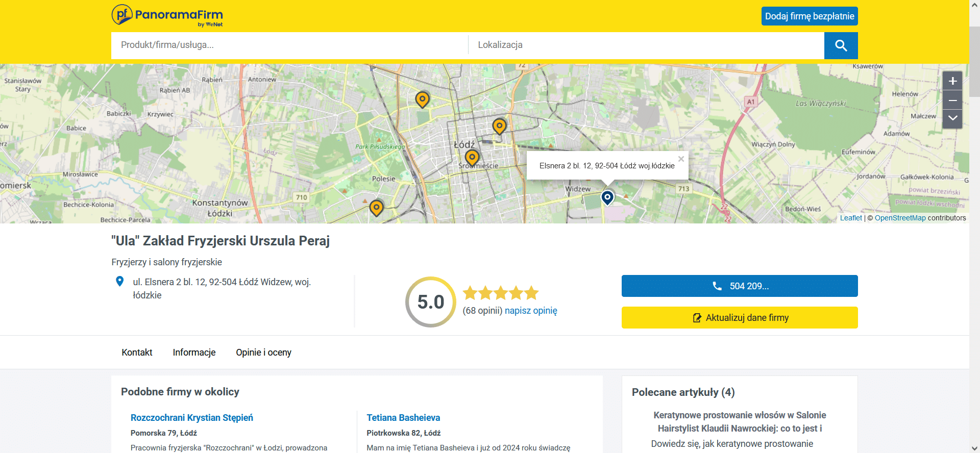The image size is (980, 453).
Task: Select the dark blue map pin in Widzew
Action: pos(607,197)
